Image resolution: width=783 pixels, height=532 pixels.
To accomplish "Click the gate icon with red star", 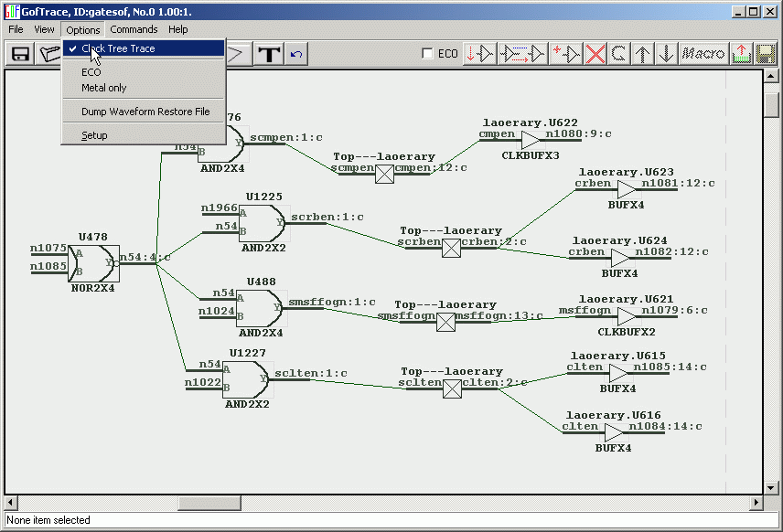I will 566,53.
